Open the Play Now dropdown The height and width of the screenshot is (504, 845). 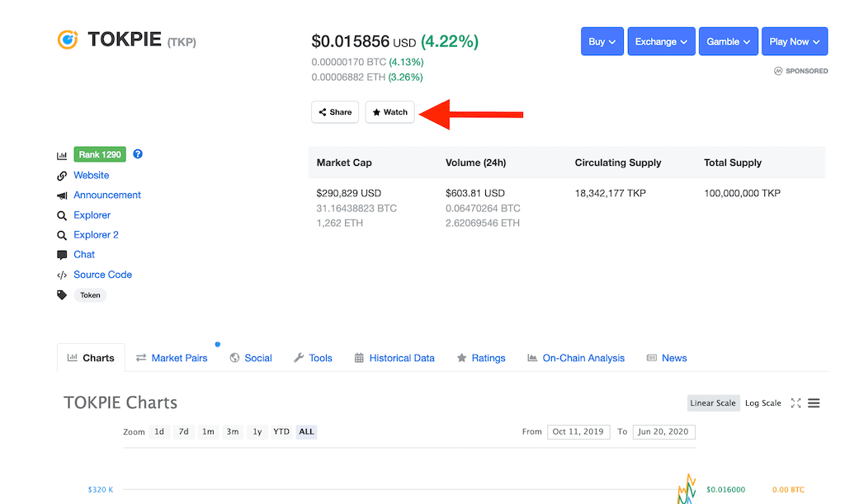click(x=795, y=41)
